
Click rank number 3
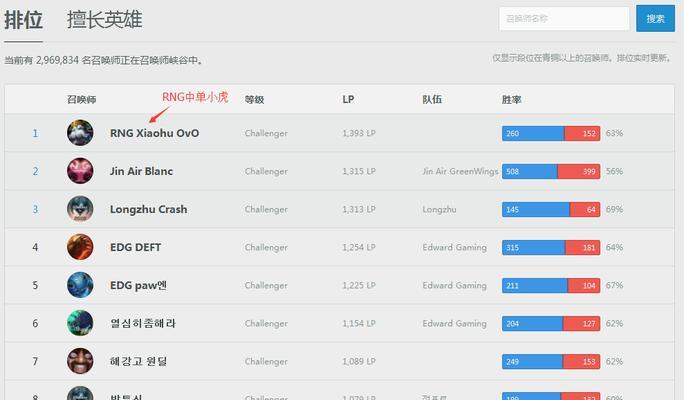(35, 209)
